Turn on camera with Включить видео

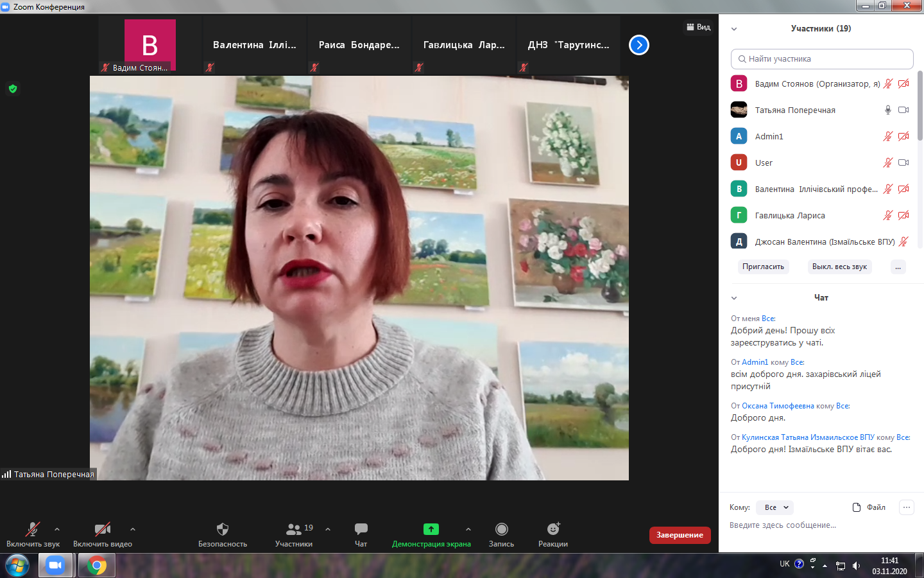[103, 529]
